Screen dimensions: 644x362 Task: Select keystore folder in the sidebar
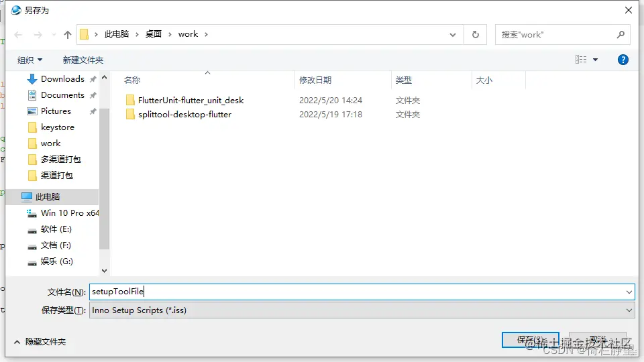[x=58, y=127]
